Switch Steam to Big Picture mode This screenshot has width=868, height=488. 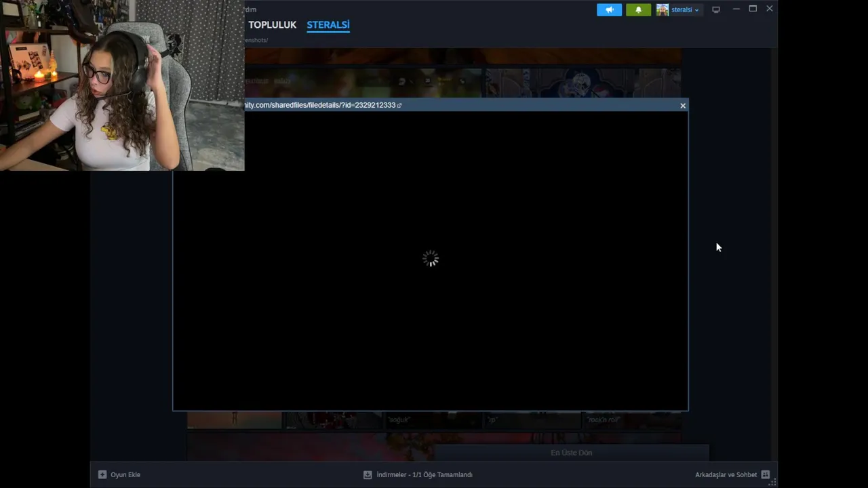(715, 9)
